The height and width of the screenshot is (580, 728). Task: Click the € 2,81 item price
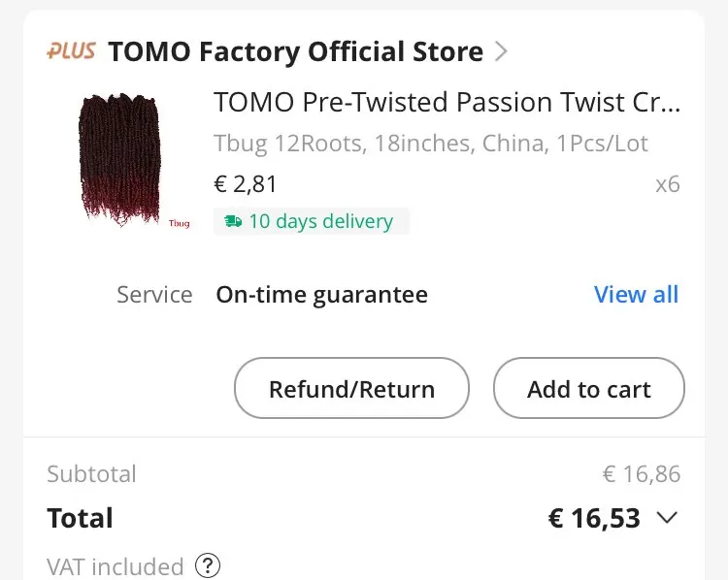(245, 183)
